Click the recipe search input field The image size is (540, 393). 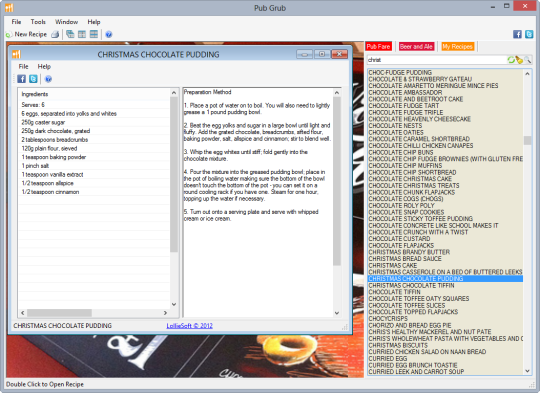[x=437, y=60]
